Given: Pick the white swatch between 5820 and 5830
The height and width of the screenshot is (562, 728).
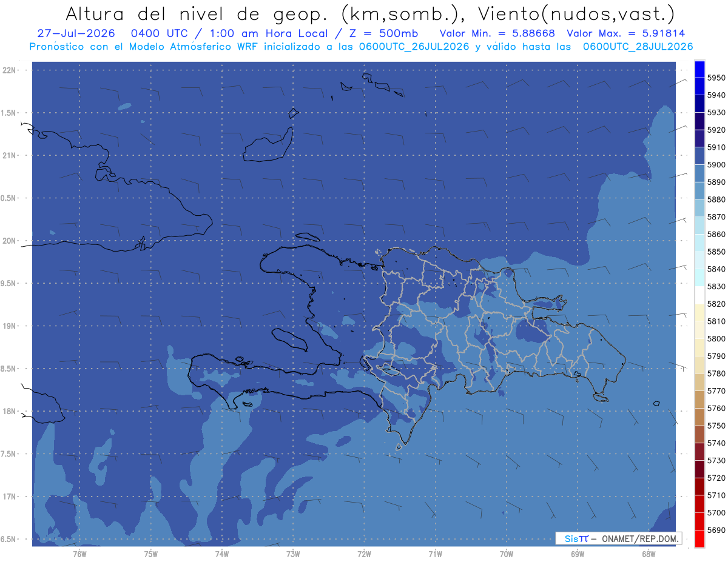Looking at the screenshot, I should pyautogui.click(x=699, y=295).
